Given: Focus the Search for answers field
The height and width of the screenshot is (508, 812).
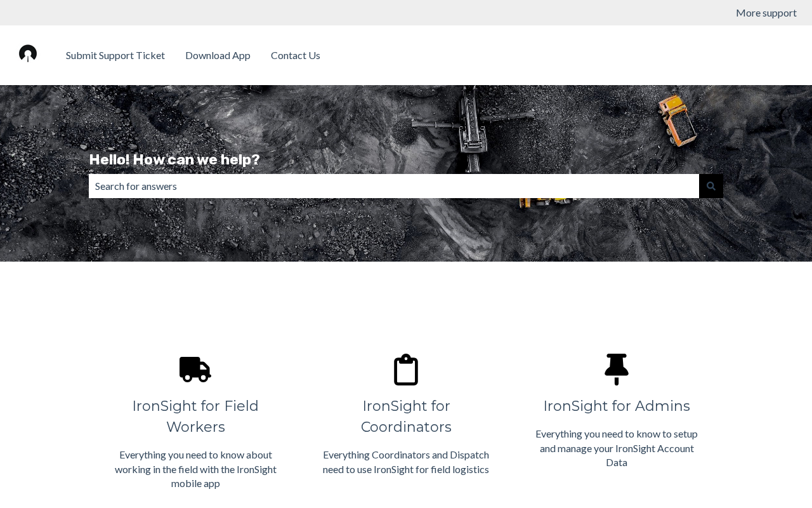Looking at the screenshot, I should [394, 186].
